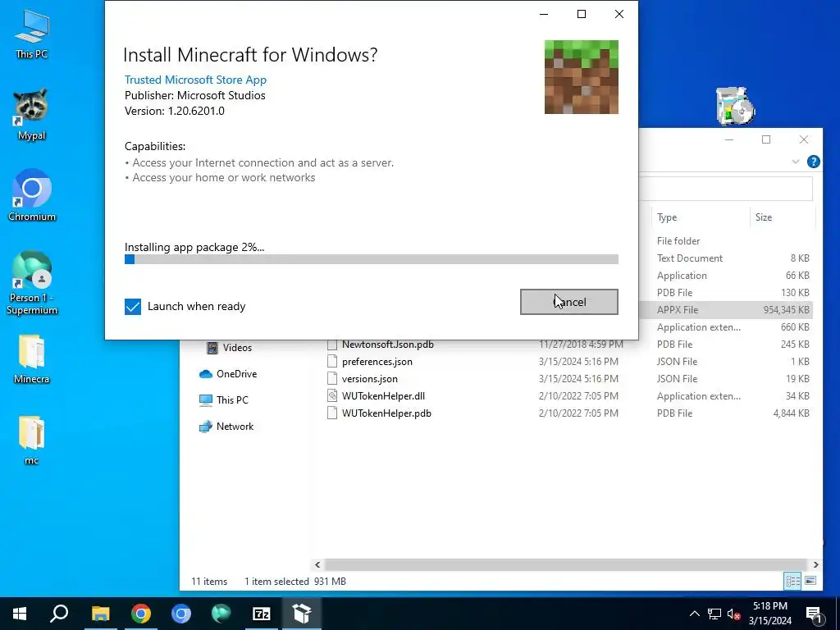Open the Minecra folder on desktop
Viewport: 840px width, 630px height.
(32, 359)
